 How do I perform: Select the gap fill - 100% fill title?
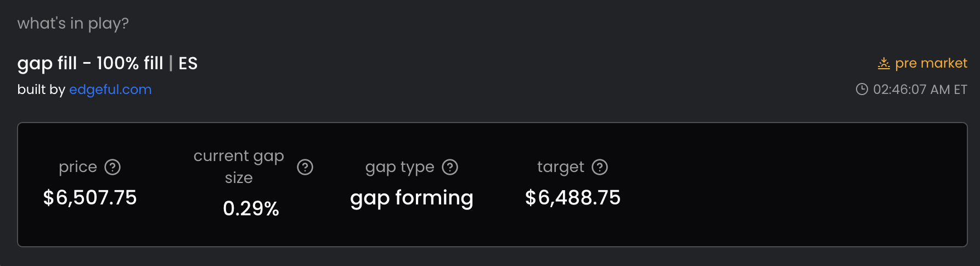pos(91,64)
